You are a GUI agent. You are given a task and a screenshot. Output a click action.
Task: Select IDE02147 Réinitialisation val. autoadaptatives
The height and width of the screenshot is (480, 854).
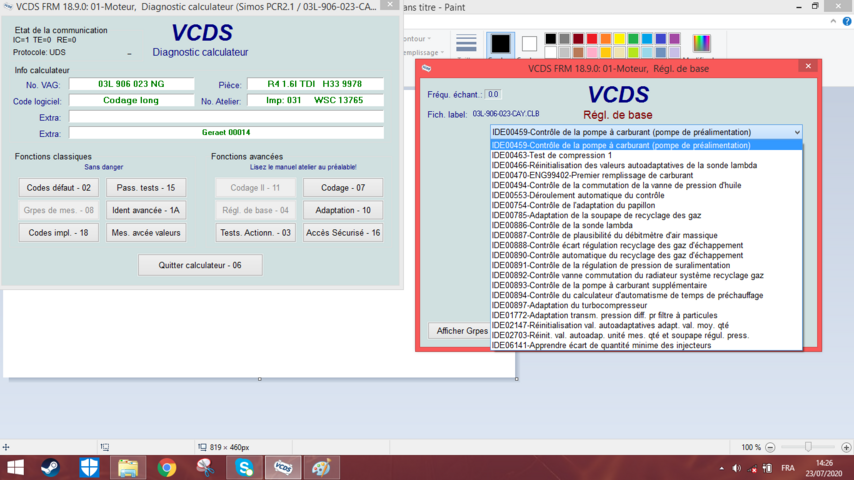646,325
